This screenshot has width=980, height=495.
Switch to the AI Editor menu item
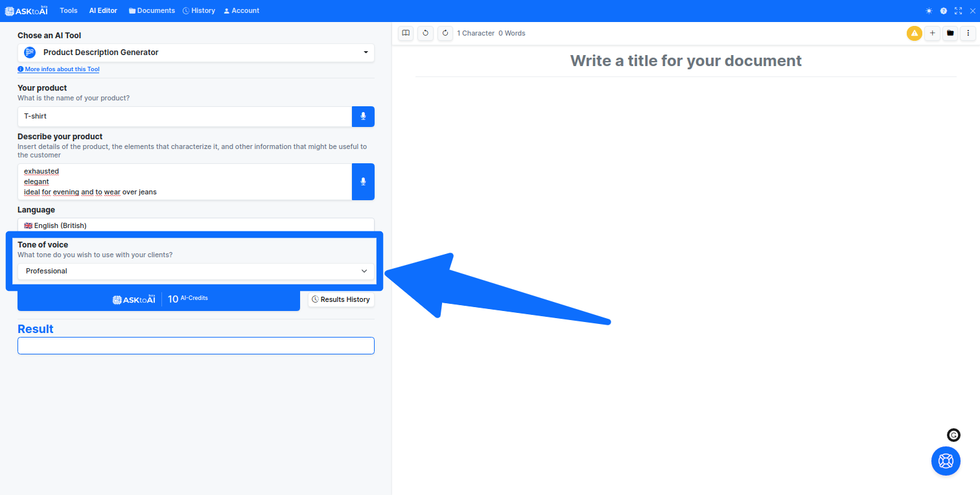coord(102,10)
